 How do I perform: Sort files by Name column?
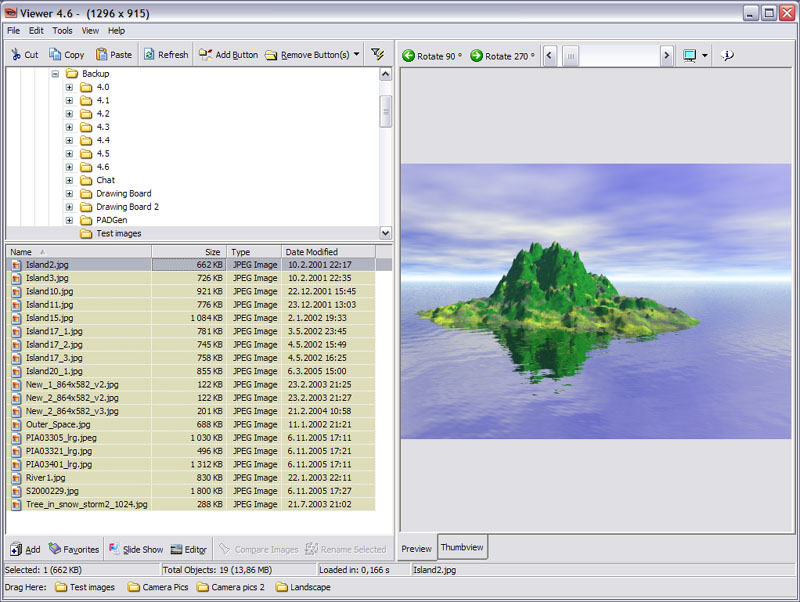click(x=79, y=252)
